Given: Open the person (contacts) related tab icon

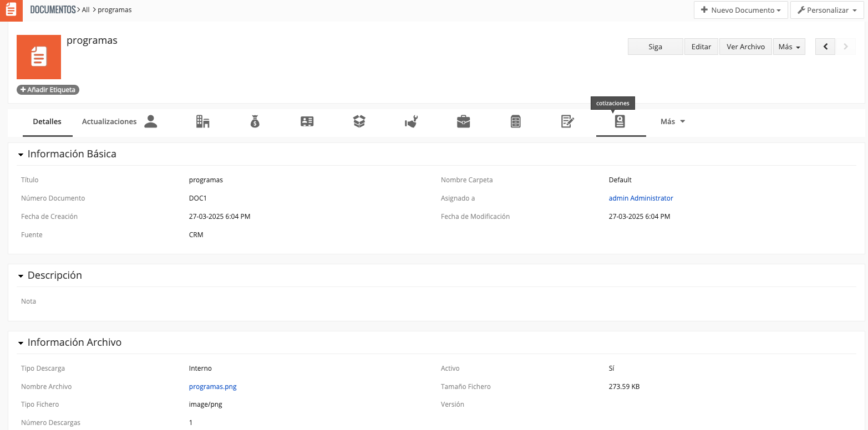Looking at the screenshot, I should (151, 121).
